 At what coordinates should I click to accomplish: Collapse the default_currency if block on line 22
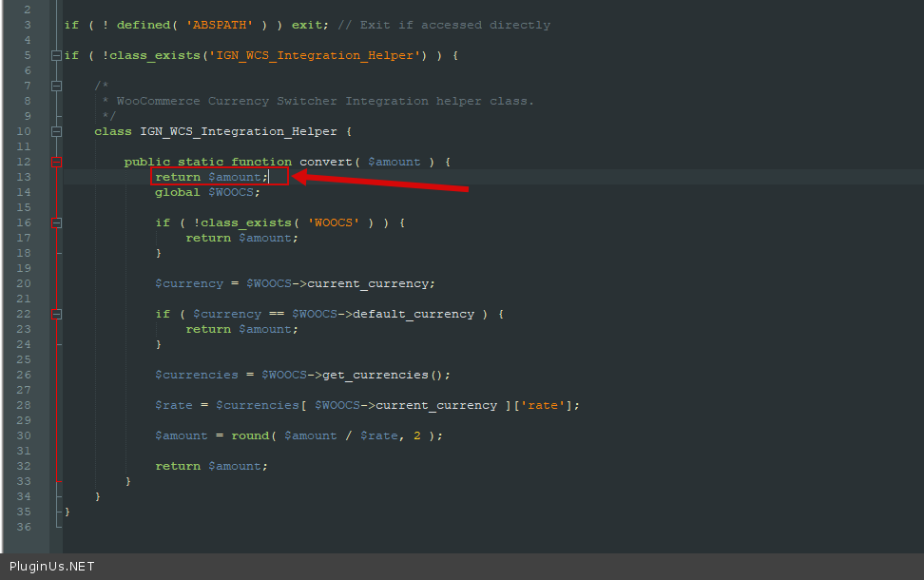point(57,314)
